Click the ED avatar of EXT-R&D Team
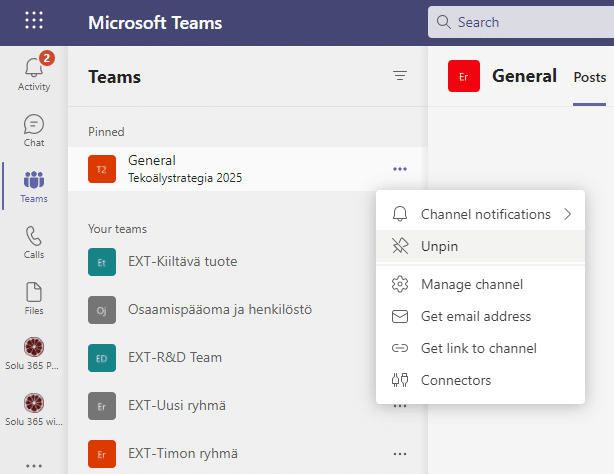The height and width of the screenshot is (474, 614). [x=102, y=358]
